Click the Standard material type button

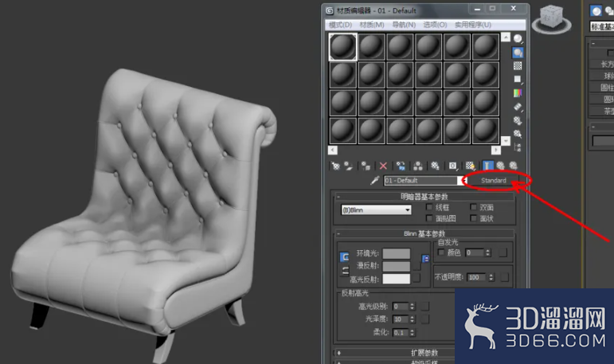(x=494, y=180)
